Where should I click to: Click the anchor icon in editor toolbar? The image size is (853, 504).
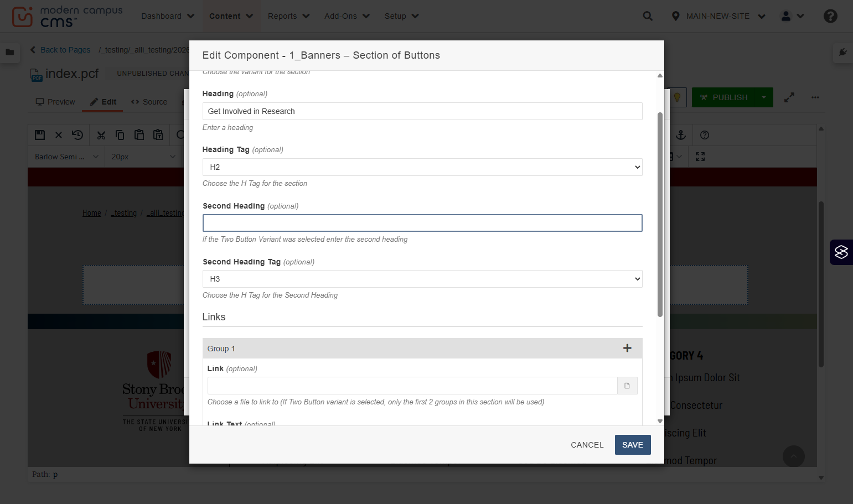pos(681,135)
